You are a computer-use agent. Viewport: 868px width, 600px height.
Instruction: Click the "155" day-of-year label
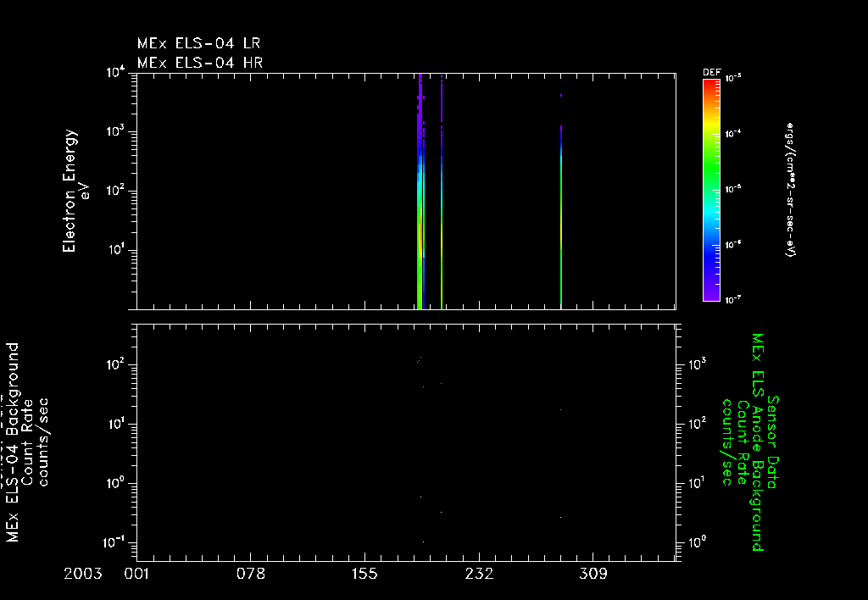tap(364, 574)
